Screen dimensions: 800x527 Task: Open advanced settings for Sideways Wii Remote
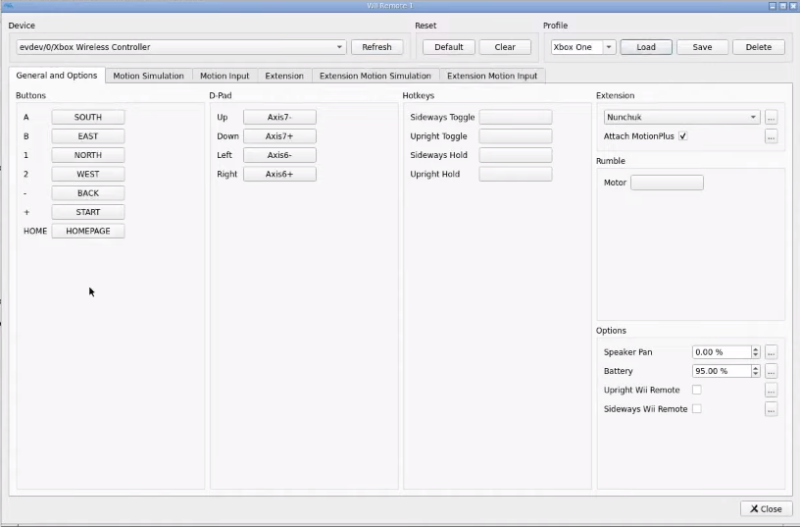click(x=771, y=409)
